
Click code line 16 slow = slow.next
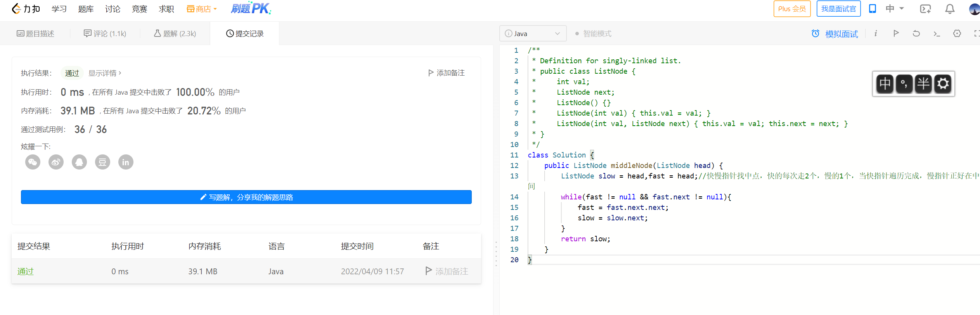pyautogui.click(x=613, y=218)
